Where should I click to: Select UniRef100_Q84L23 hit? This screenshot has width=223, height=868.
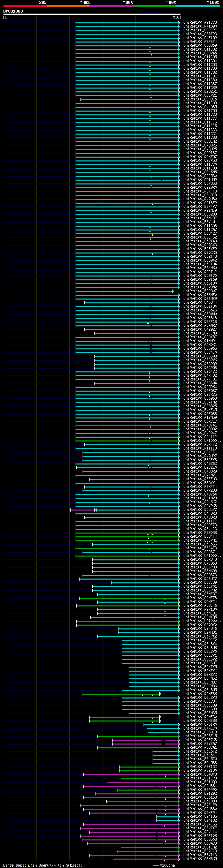coord(200,529)
